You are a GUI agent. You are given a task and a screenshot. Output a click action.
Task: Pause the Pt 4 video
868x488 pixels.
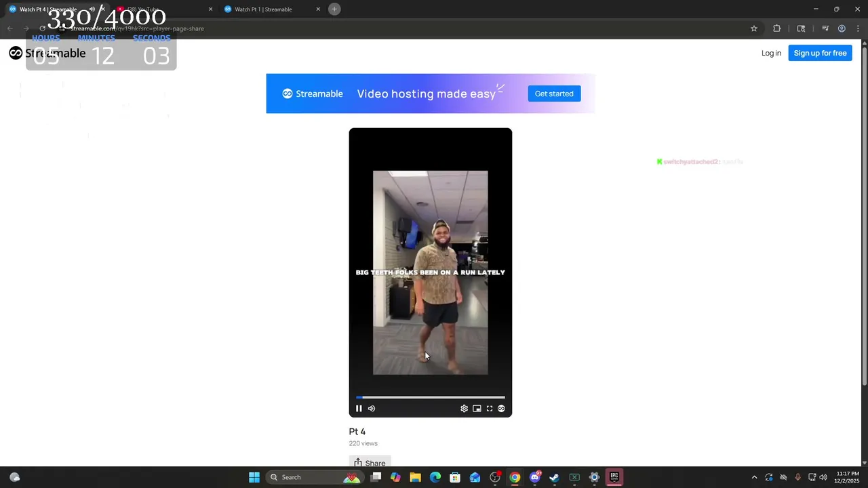pyautogui.click(x=359, y=409)
